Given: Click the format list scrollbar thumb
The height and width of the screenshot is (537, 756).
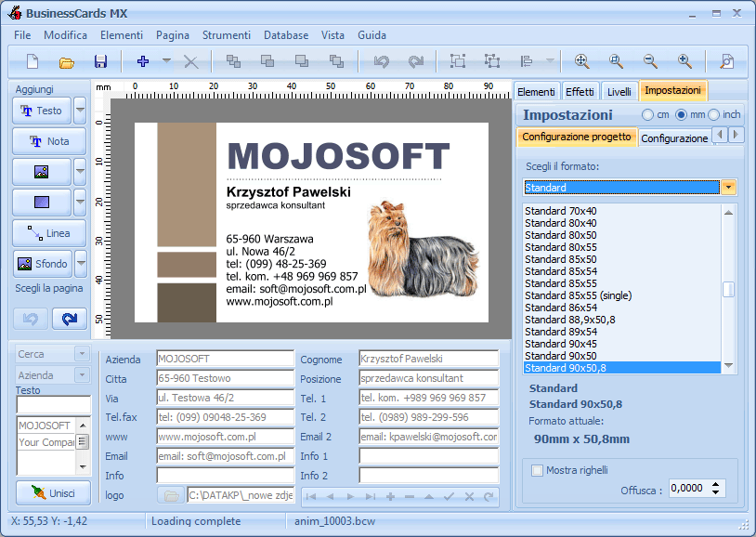Looking at the screenshot, I should tap(728, 290).
